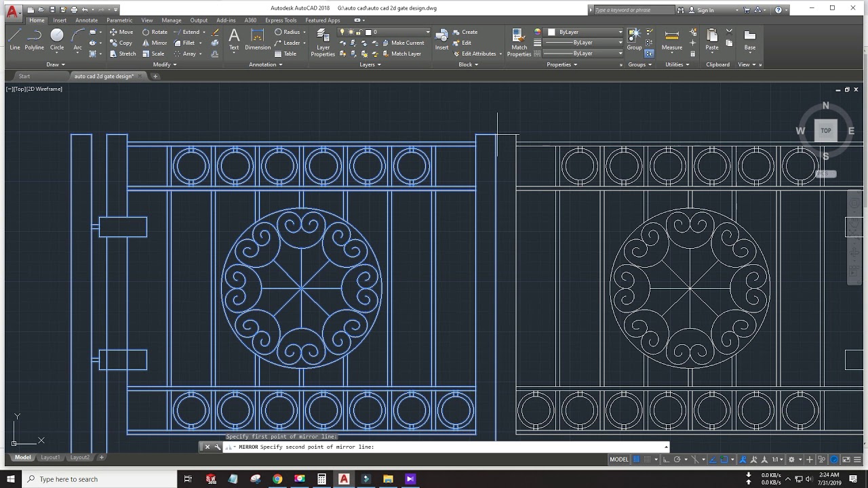Image resolution: width=868 pixels, height=488 pixels.
Task: Select the Circle tool
Action: (57, 39)
